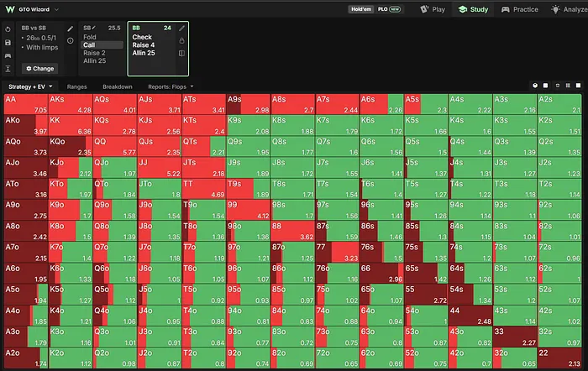Image resolution: width=588 pixels, height=371 pixels.
Task: Click the 77 hand cell
Action: coord(337,252)
